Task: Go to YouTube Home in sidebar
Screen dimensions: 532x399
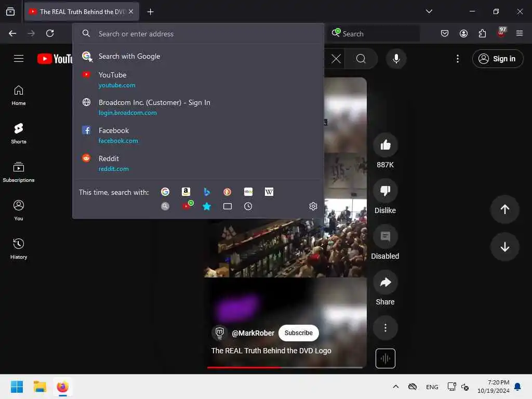Action: tap(19, 96)
